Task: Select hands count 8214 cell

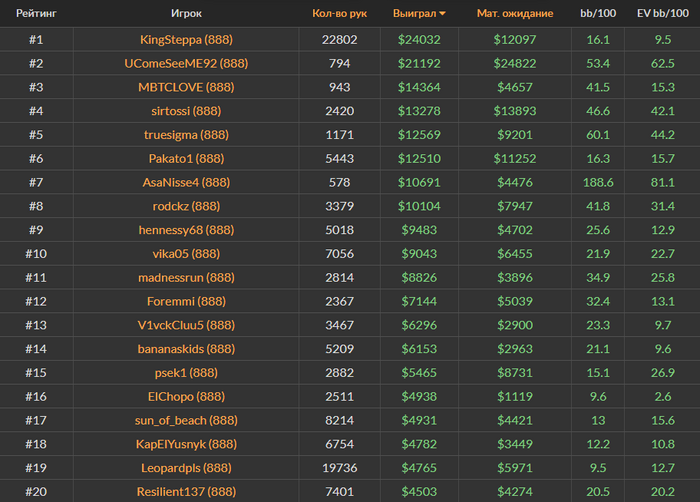Action: point(339,420)
